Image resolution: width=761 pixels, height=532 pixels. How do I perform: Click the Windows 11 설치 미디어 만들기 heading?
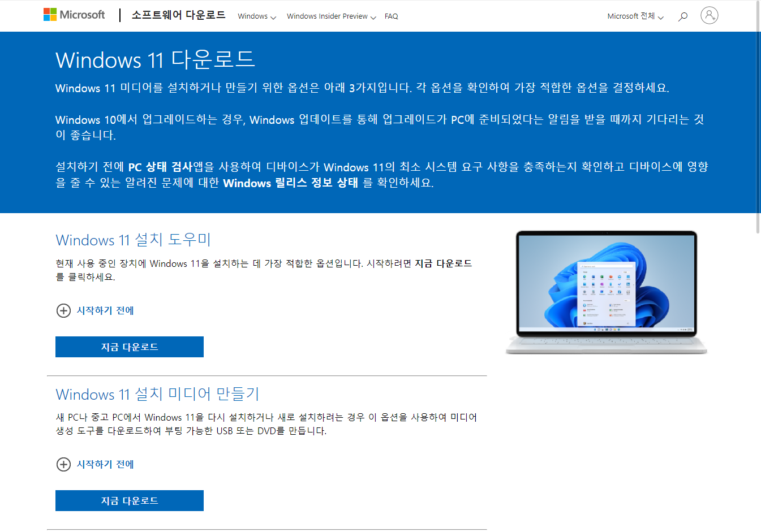tap(157, 393)
